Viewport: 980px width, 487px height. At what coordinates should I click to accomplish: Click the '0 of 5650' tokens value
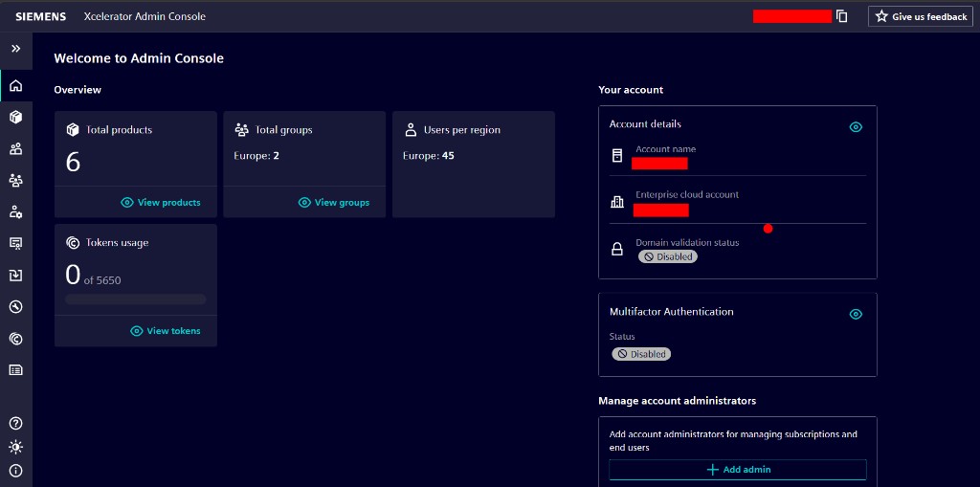[x=93, y=276]
